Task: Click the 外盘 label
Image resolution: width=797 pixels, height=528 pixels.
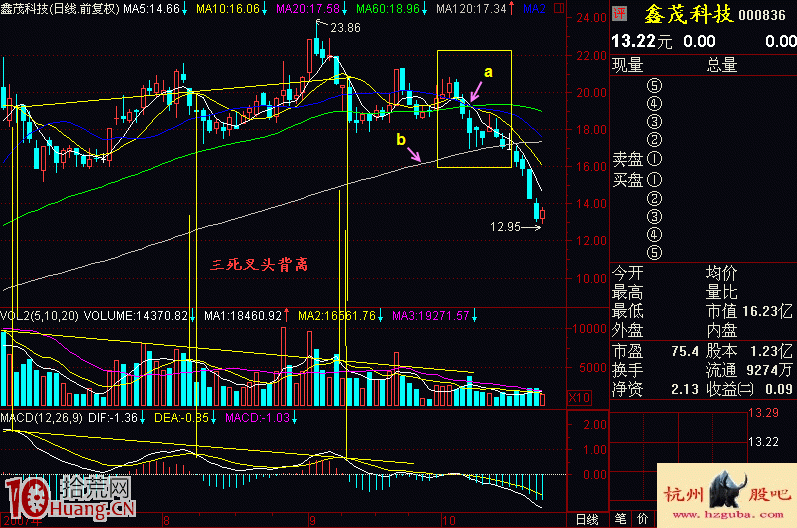Action: pyautogui.click(x=627, y=330)
